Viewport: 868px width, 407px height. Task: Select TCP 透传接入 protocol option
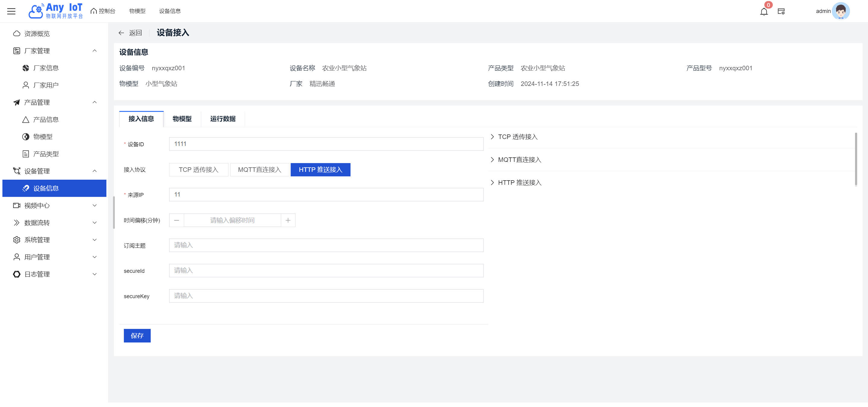pos(199,170)
